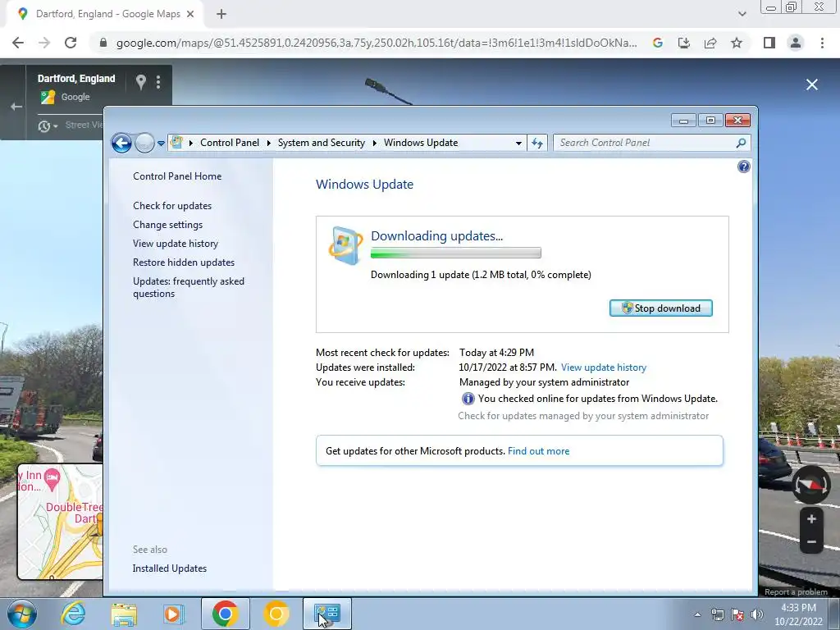This screenshot has height=630, width=840.
Task: Click taskbar clock showing 4:33 PM
Action: pos(798,614)
